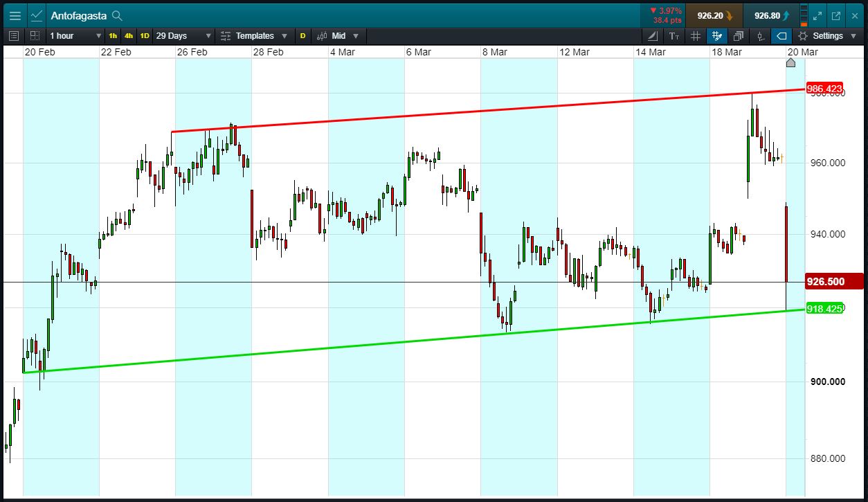
Task: Expand the chart to full screen
Action: (x=817, y=15)
